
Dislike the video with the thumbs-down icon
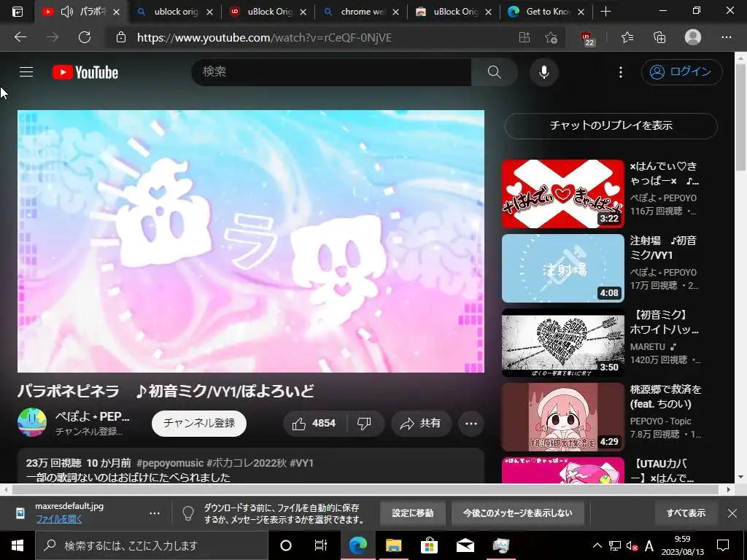[365, 424]
